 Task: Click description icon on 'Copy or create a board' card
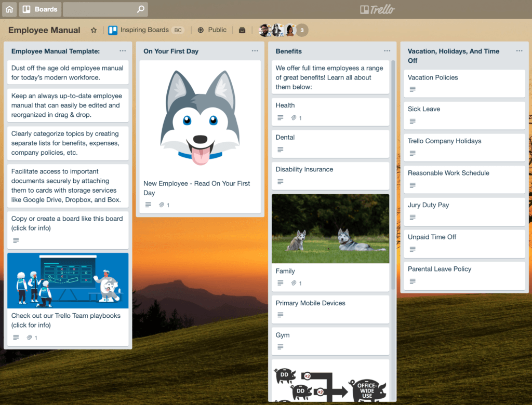point(16,240)
